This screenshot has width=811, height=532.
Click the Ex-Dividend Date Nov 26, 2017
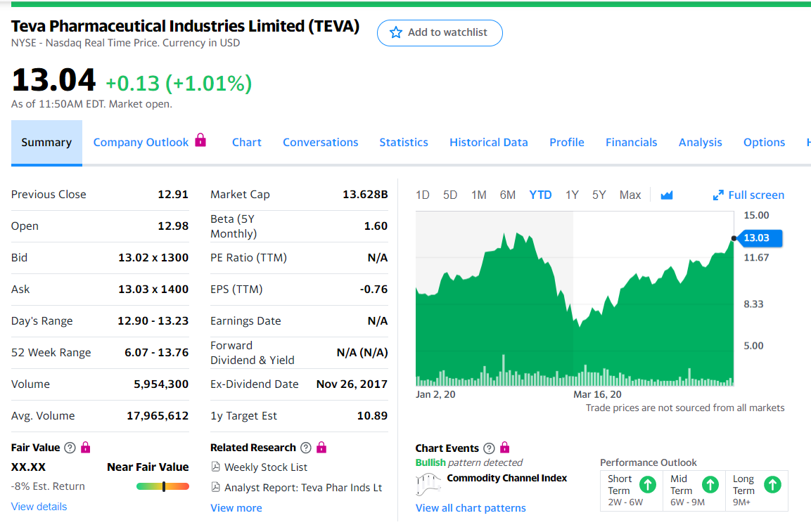[x=352, y=384]
